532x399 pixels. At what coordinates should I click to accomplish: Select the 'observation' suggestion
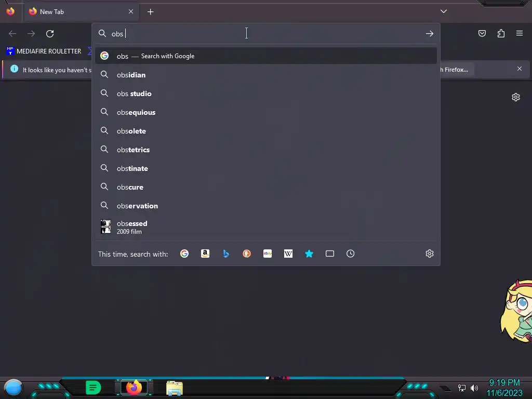266,206
